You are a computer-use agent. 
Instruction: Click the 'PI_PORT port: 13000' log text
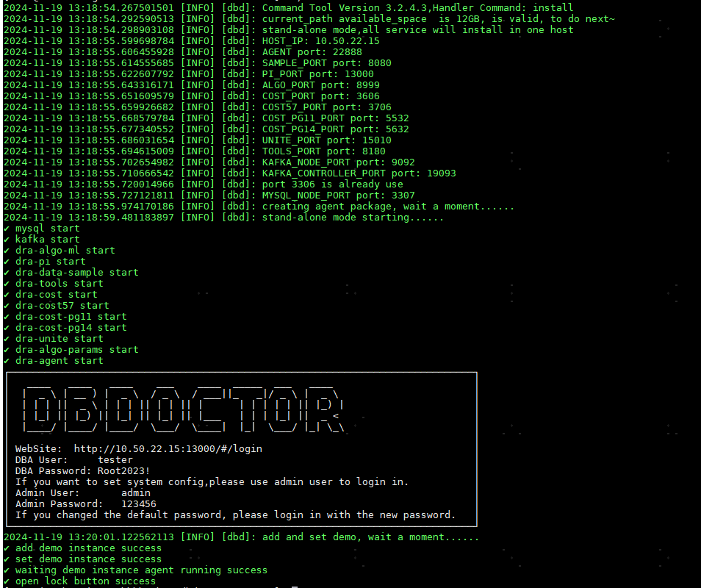[x=318, y=73]
